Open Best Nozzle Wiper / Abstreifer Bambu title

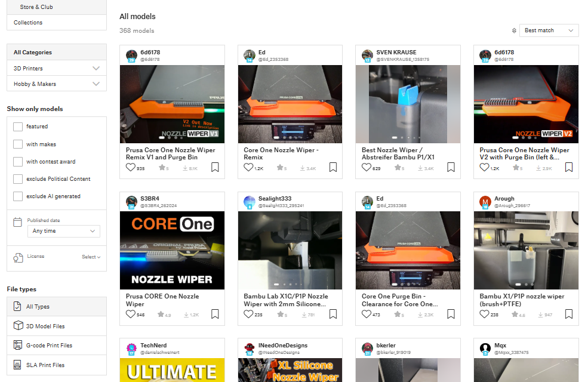tap(398, 154)
